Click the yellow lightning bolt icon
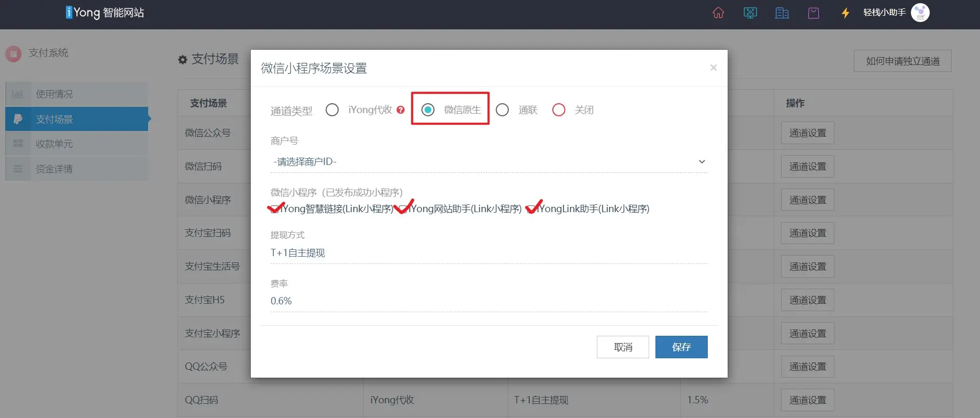This screenshot has height=418, width=980. coord(845,13)
